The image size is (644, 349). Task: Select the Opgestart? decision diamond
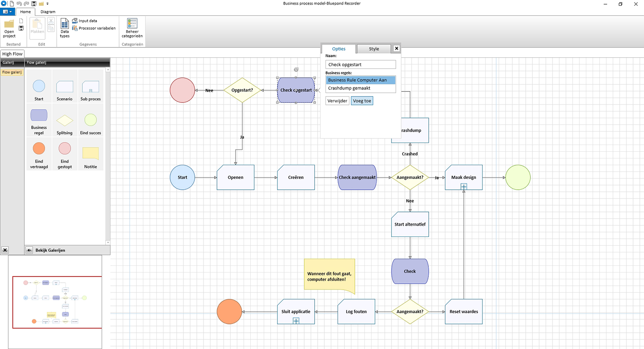click(242, 90)
